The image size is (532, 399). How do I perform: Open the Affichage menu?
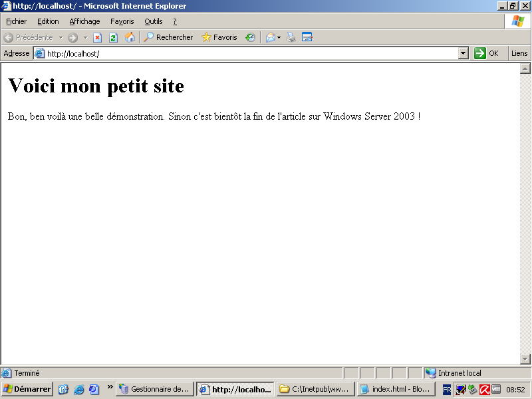[84, 21]
